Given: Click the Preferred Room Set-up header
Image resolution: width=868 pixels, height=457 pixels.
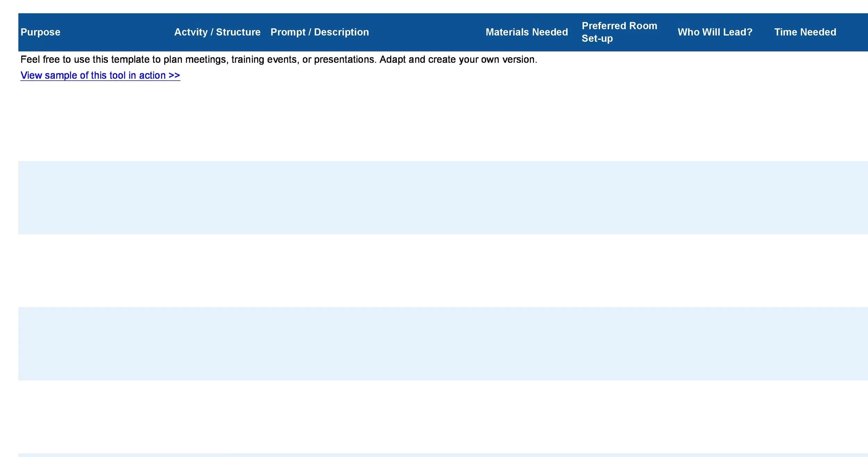Looking at the screenshot, I should 619,32.
